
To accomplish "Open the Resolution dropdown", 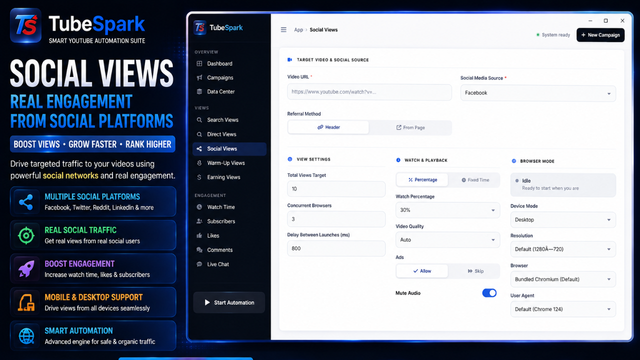I will tap(563, 249).
